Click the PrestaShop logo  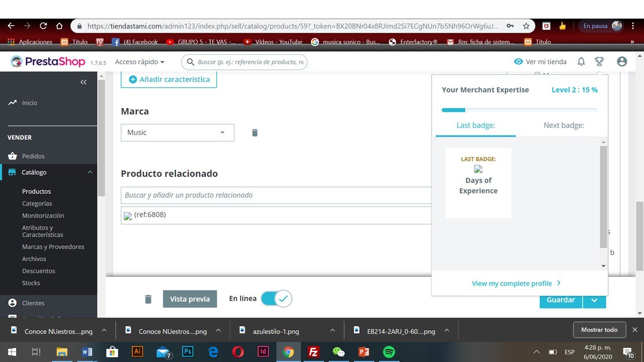[49, 62]
